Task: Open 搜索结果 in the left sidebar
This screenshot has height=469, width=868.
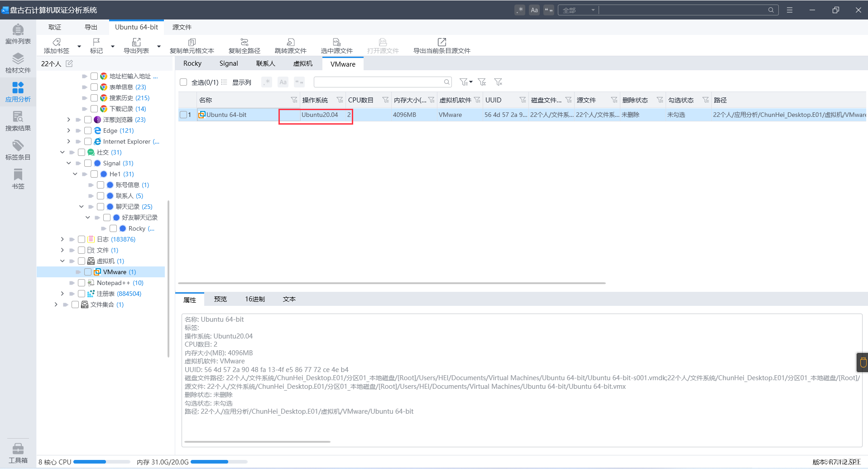Action: click(x=18, y=121)
